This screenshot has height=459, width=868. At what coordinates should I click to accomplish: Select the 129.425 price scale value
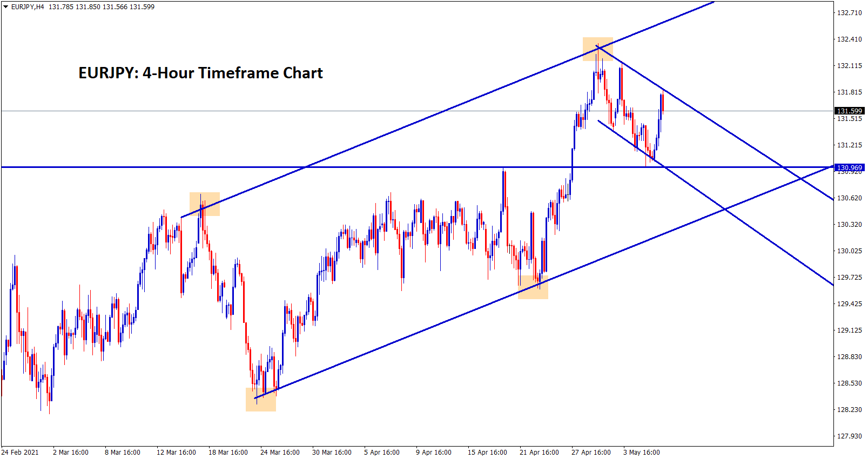click(x=850, y=303)
